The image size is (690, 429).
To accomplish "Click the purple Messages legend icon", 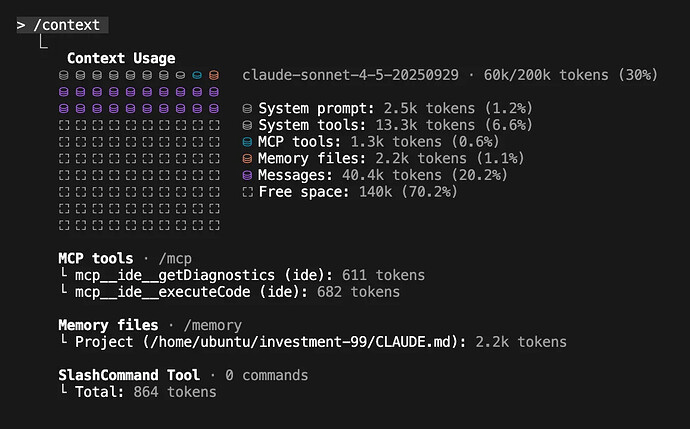I will 248,175.
